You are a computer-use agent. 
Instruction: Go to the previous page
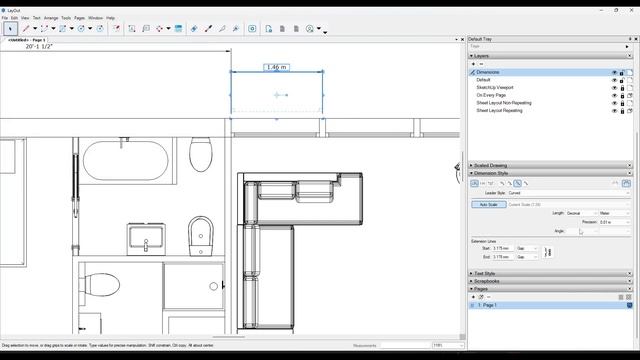(x=282, y=29)
